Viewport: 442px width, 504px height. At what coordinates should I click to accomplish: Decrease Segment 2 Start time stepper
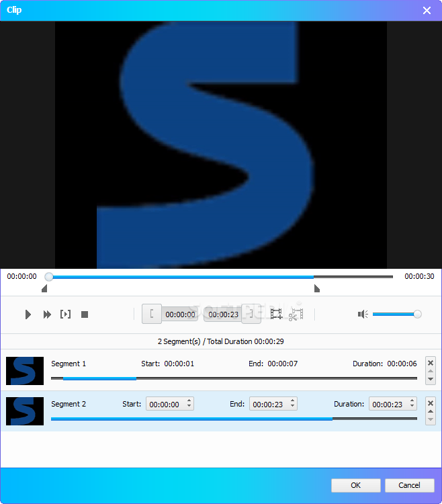tap(189, 407)
